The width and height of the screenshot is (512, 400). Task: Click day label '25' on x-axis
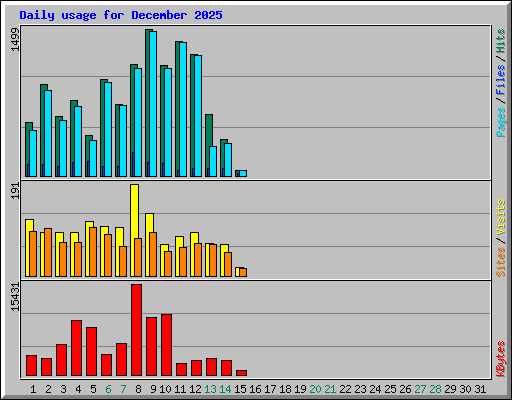coord(390,389)
